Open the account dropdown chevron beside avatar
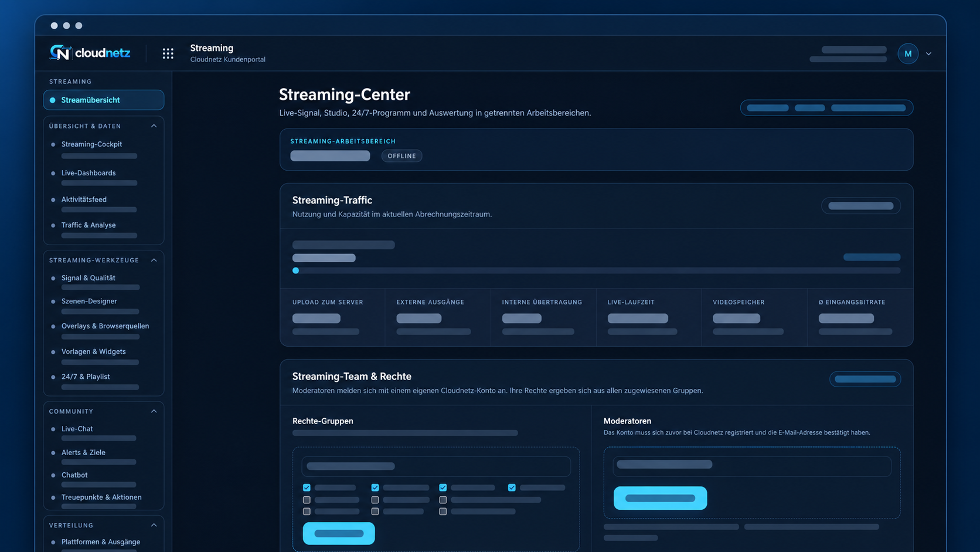The image size is (980, 552). pos(928,53)
